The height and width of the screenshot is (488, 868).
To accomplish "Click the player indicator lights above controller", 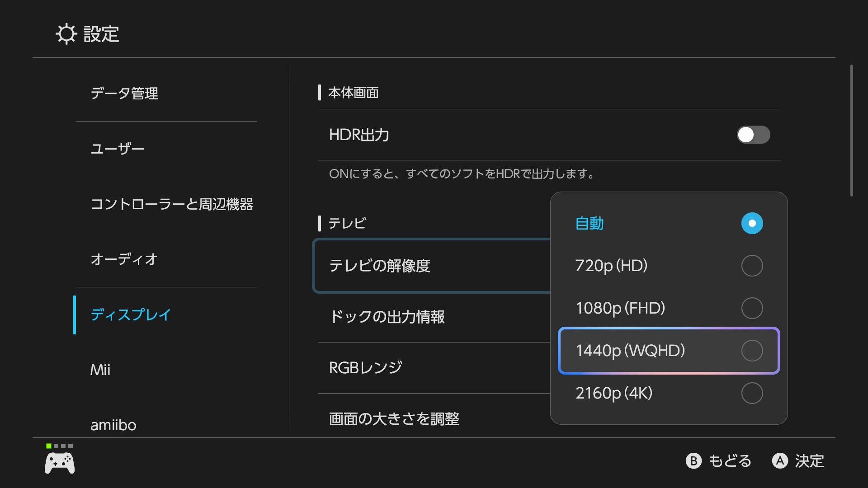I will (x=59, y=446).
